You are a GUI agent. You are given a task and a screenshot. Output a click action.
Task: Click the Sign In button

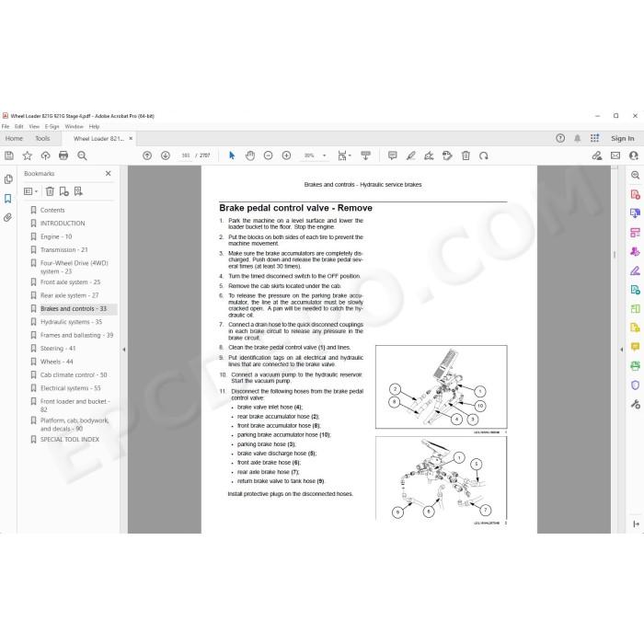point(622,138)
